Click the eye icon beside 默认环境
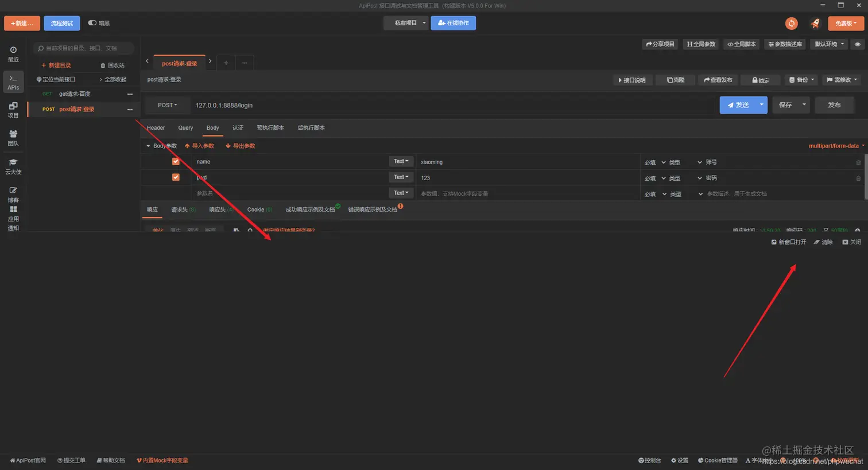868x470 pixels. tap(857, 44)
